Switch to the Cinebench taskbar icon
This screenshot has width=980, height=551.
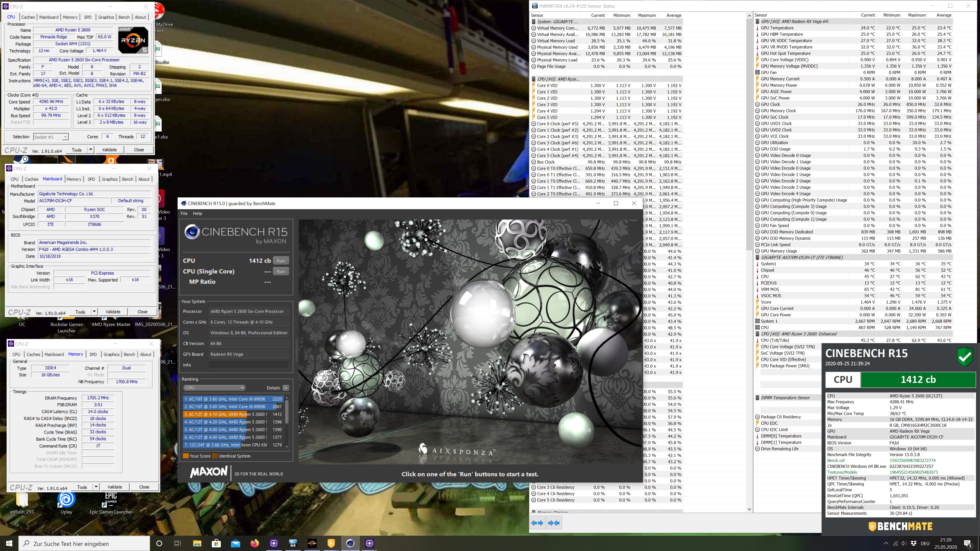(x=350, y=543)
